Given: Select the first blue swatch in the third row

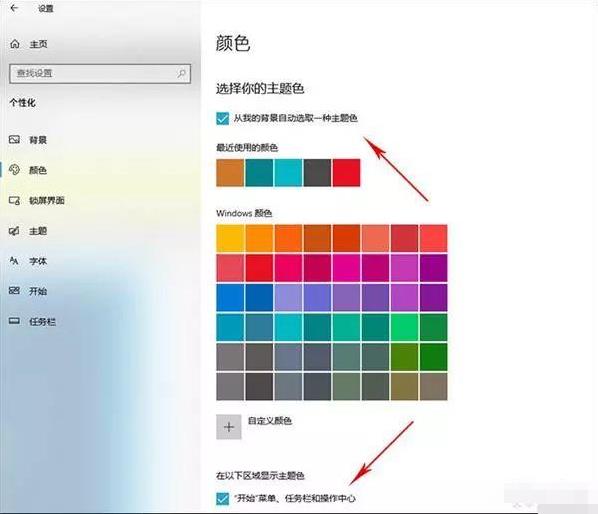Looking at the screenshot, I should pyautogui.click(x=230, y=298).
